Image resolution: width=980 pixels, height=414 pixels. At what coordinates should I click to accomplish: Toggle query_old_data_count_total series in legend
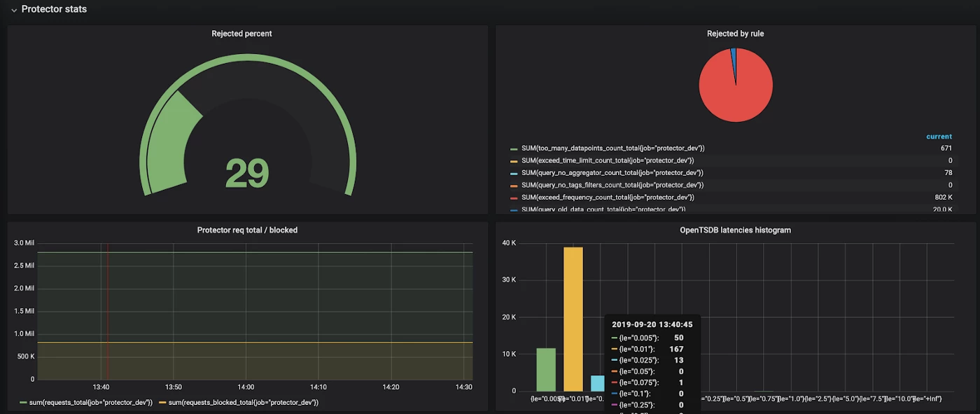click(603, 209)
